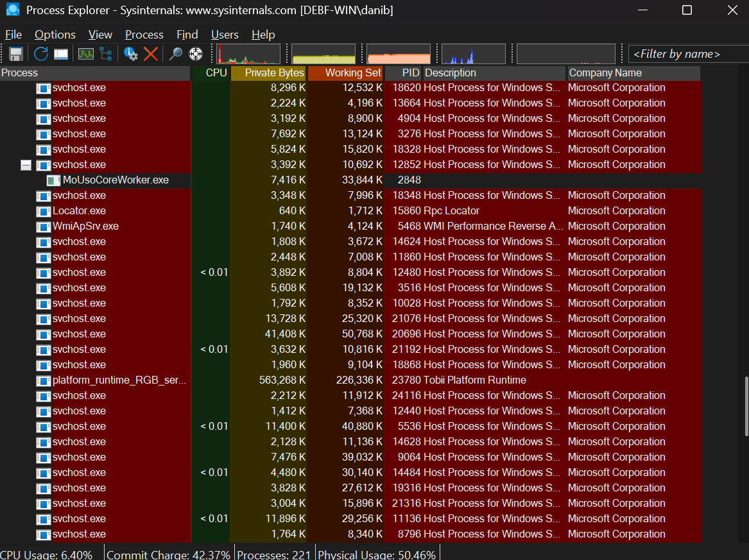Open process Properties gear icon

coord(132,54)
